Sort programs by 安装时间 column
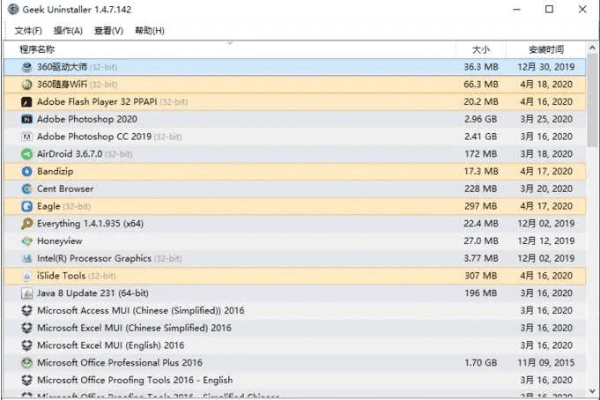This screenshot has width=600, height=400. pos(546,49)
